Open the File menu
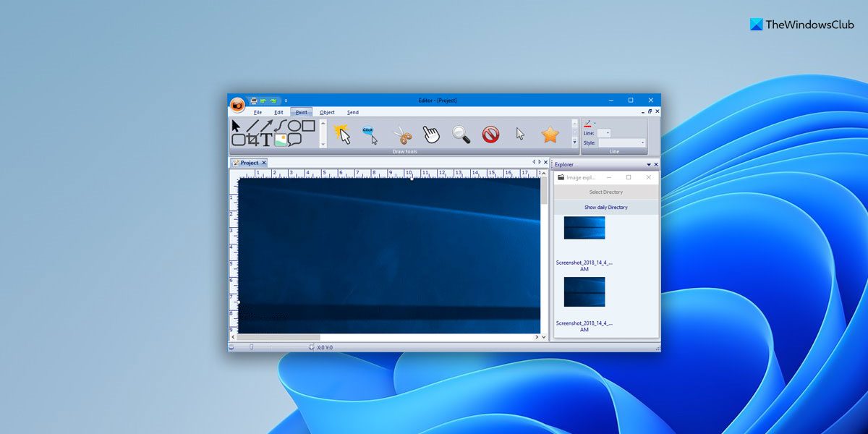This screenshot has height=434, width=868. click(258, 112)
